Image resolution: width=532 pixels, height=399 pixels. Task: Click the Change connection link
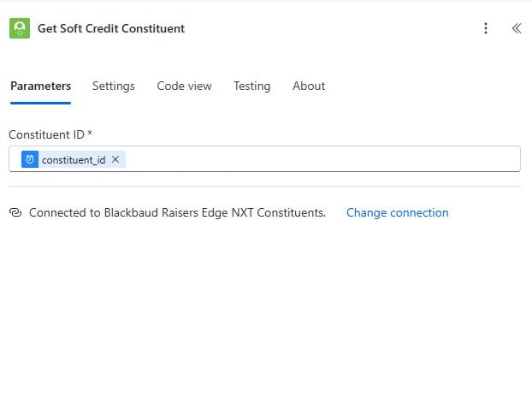point(398,212)
